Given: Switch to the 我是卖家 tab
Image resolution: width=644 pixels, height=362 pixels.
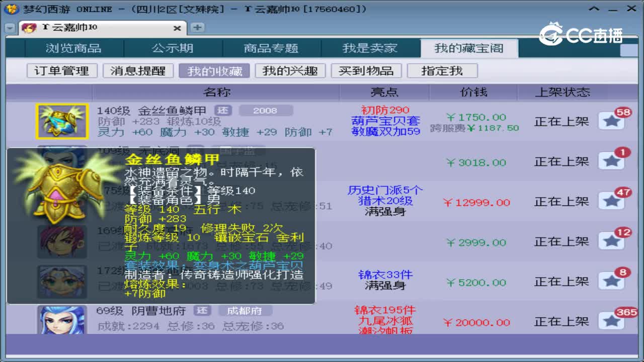Looking at the screenshot, I should pos(370,48).
